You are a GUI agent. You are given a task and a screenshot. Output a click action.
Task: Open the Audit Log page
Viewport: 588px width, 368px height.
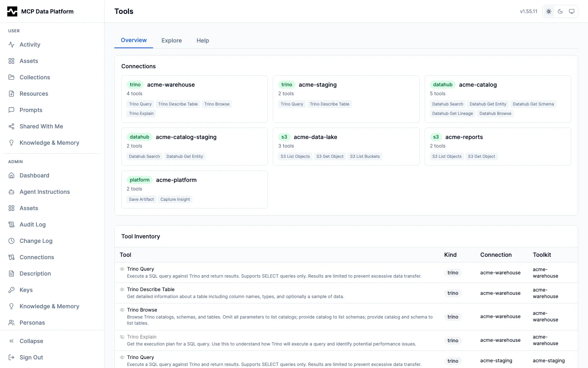(x=32, y=224)
